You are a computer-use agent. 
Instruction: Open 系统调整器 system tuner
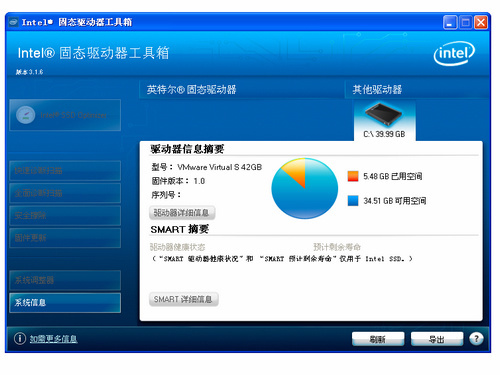click(x=65, y=280)
